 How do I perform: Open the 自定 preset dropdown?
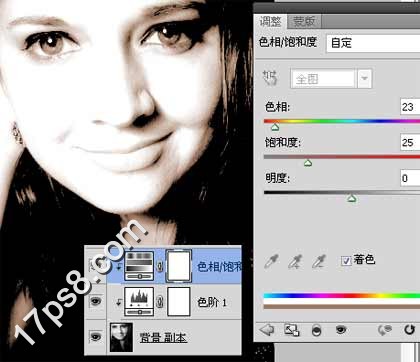coord(373,43)
